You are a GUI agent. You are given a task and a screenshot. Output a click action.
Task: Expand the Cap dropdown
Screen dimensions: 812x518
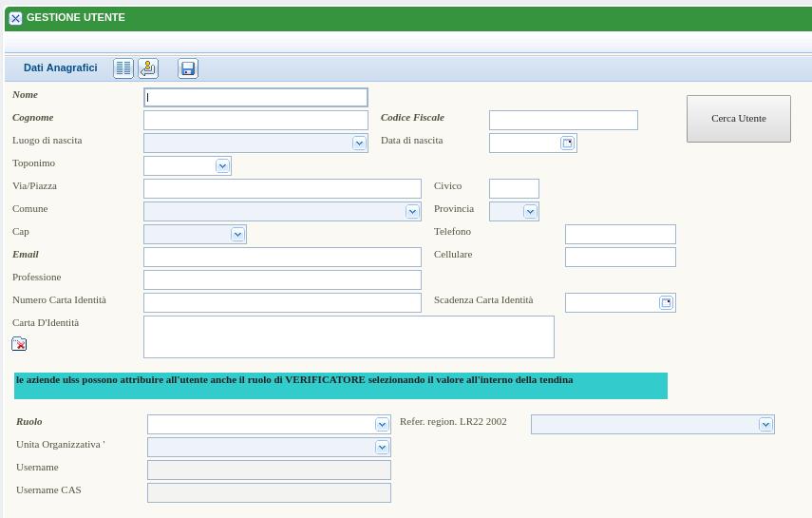click(237, 235)
